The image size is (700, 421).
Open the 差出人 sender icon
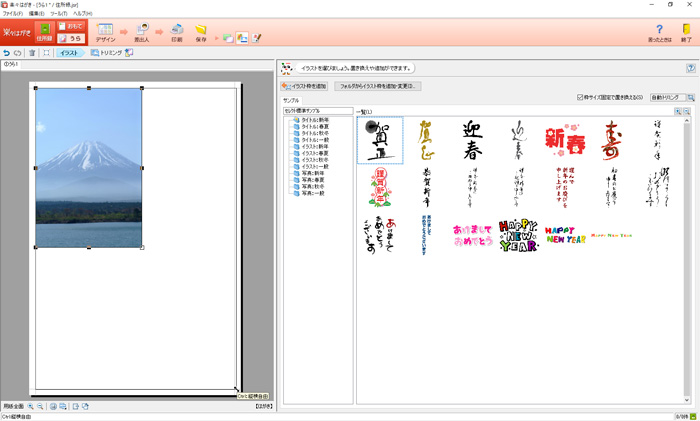pos(143,32)
